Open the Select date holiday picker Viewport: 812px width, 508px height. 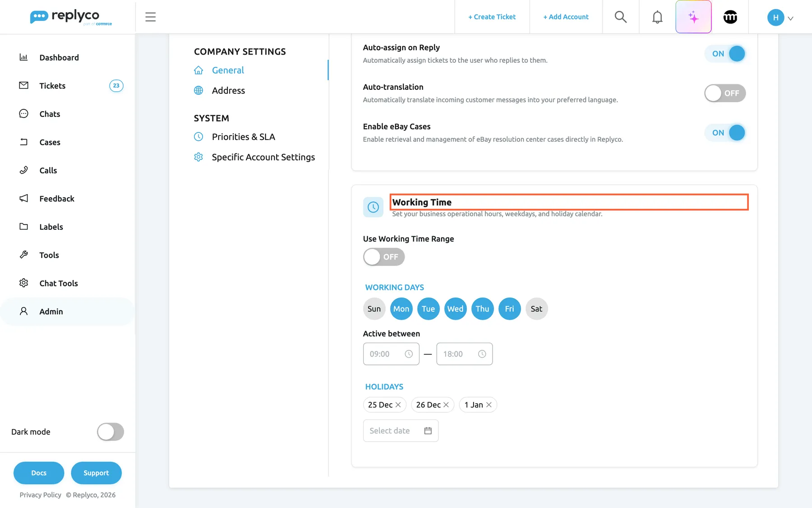click(x=401, y=431)
